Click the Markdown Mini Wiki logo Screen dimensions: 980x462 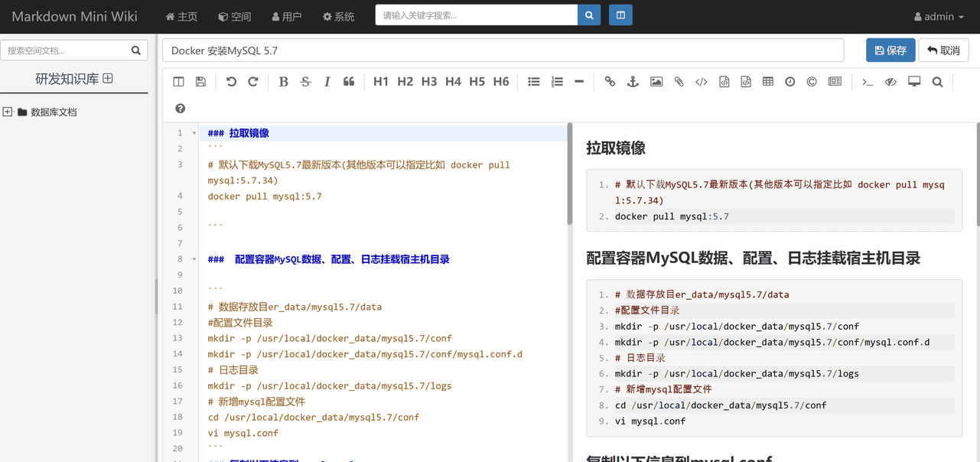(75, 16)
